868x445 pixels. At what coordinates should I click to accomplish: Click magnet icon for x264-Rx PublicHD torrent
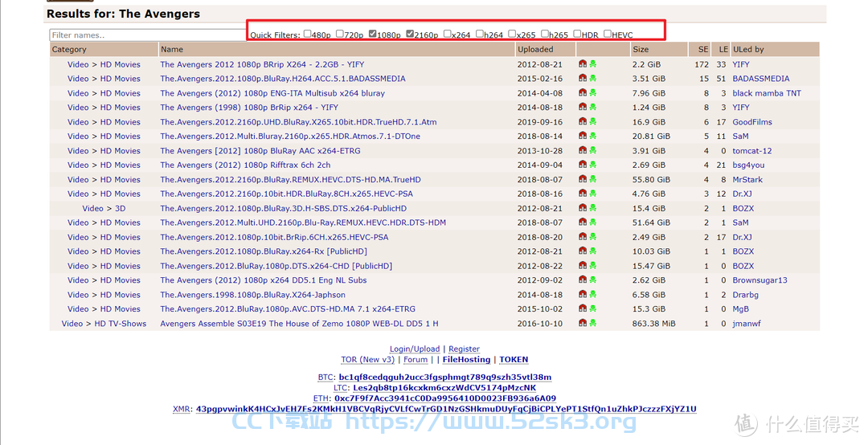pos(583,251)
